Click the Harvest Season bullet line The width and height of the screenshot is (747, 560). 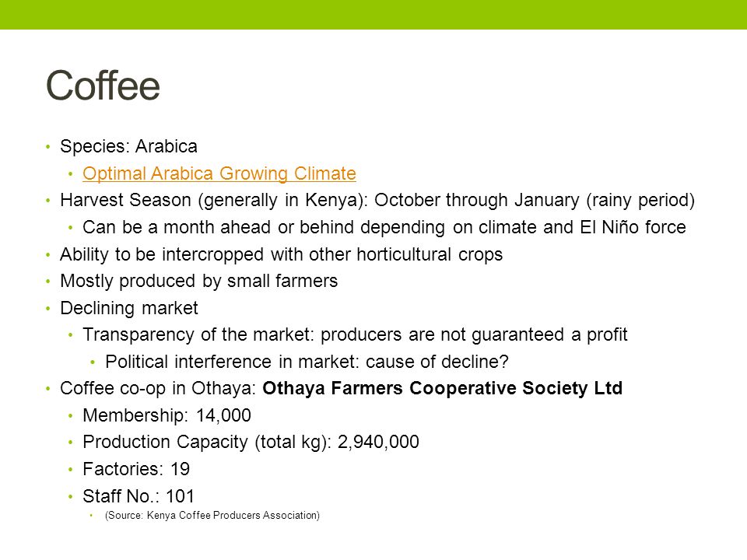click(377, 201)
